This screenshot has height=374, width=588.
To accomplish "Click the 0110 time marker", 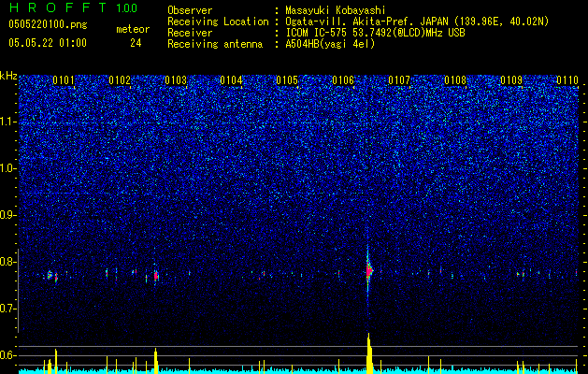I will click(x=567, y=80).
